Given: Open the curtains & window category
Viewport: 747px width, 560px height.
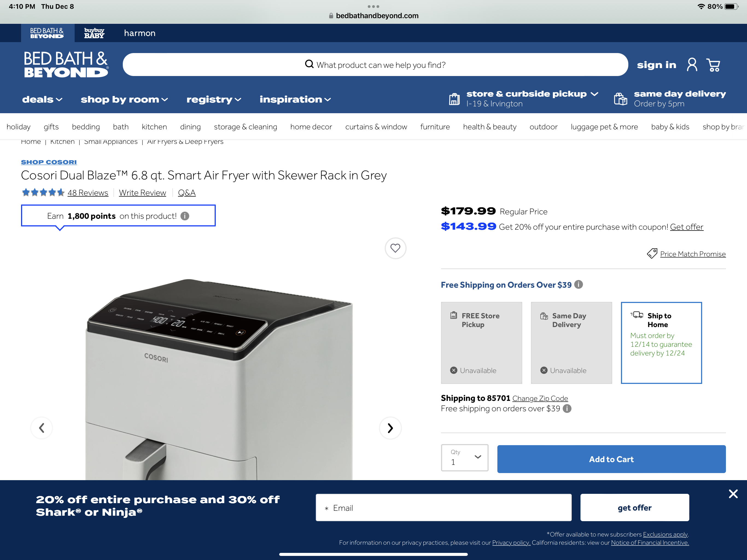Looking at the screenshot, I should coord(376,127).
